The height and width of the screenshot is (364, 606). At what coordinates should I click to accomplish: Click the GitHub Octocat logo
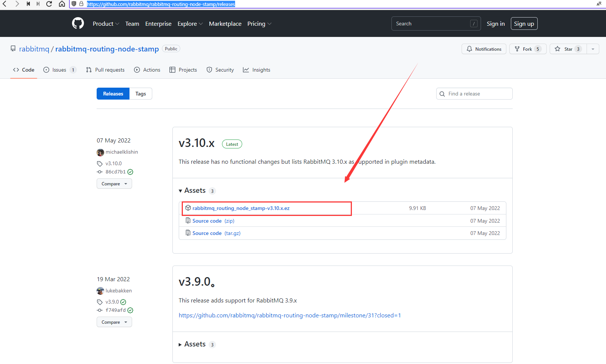[x=78, y=23]
